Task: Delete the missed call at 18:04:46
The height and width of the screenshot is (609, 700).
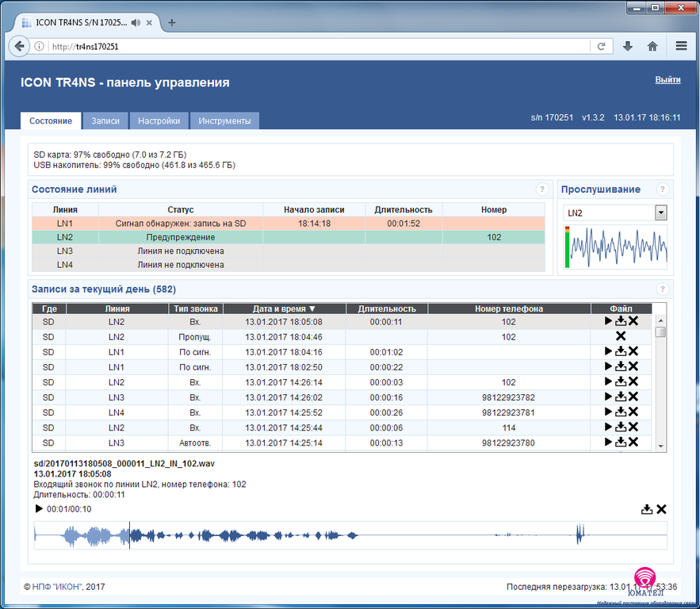Action: [621, 335]
